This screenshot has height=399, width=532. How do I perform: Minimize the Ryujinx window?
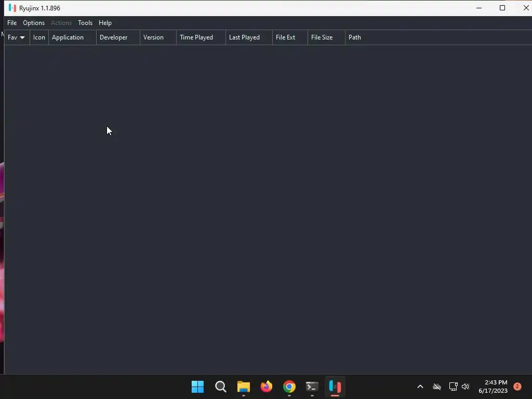click(x=479, y=8)
